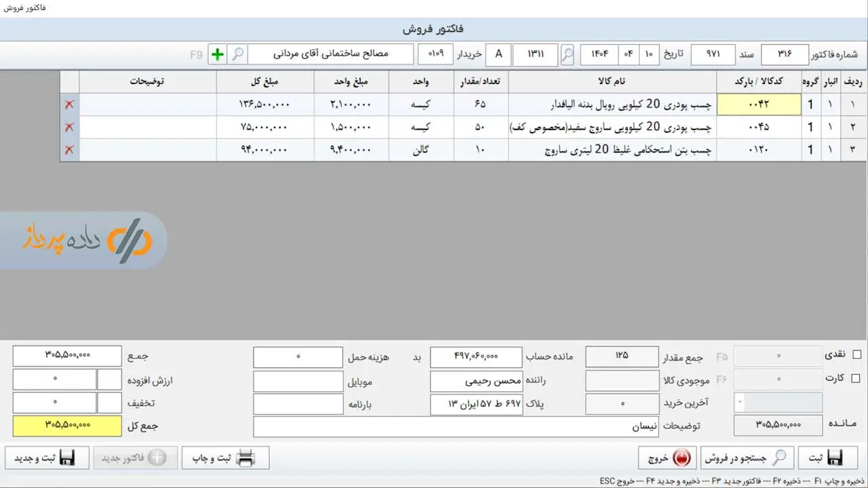Click the magnifier icon beside the date fields
The image size is (868, 488).
pyautogui.click(x=568, y=55)
